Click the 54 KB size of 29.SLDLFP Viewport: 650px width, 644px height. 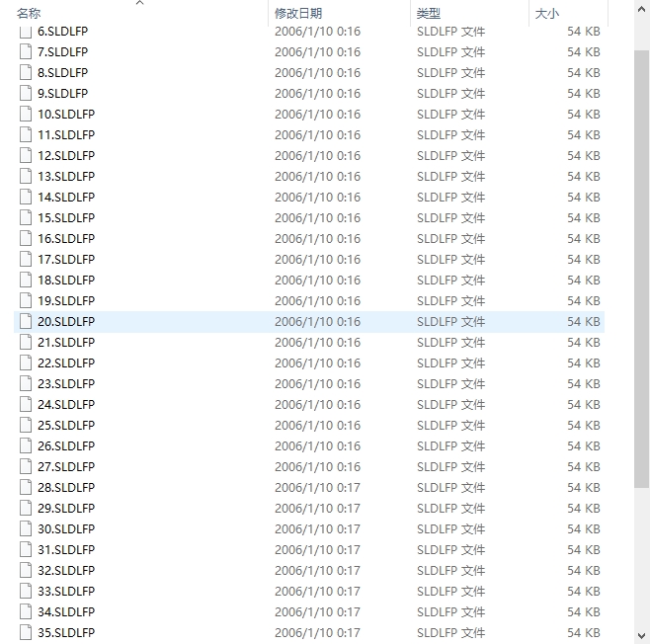coord(584,508)
